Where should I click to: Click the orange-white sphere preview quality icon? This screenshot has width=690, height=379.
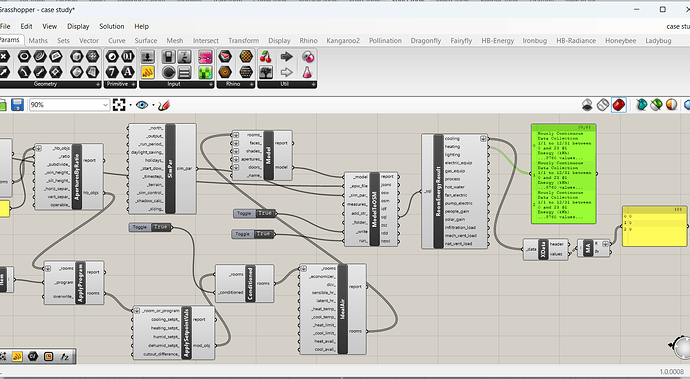pos(671,105)
